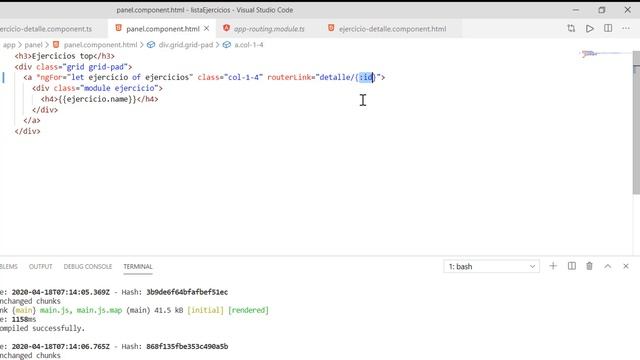Open the terminal selector dropdown '1: bash'
Viewport: 640px width, 360px height.
[491, 267]
